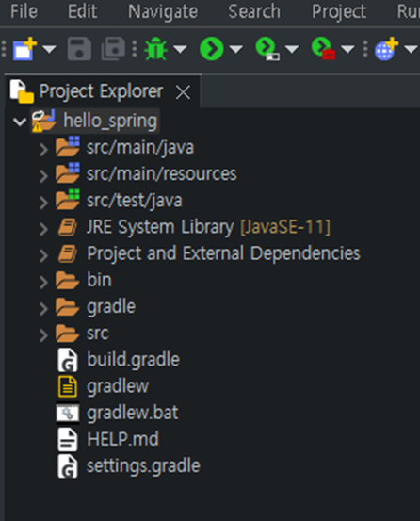Click the hello_spring project icon

click(x=43, y=121)
